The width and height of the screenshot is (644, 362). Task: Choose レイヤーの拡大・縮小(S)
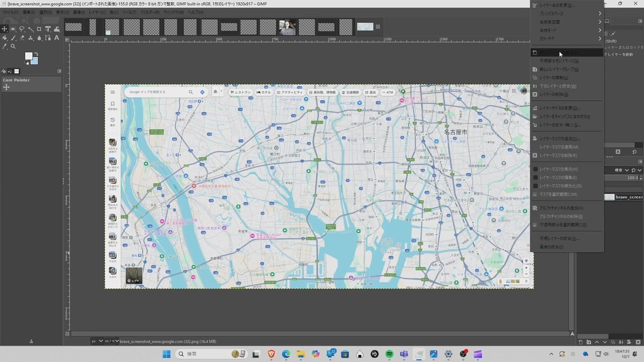pos(567,125)
